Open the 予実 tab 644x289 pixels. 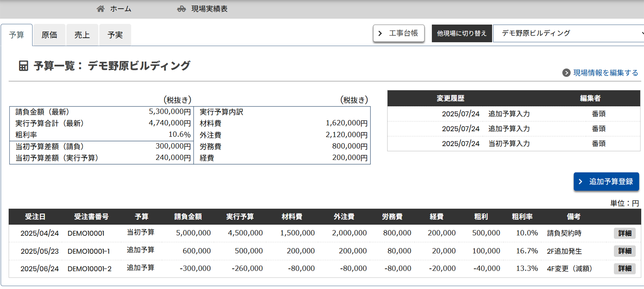115,35
